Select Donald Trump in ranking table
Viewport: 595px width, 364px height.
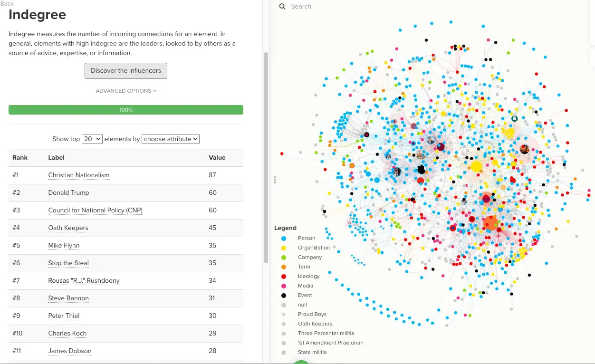click(68, 193)
